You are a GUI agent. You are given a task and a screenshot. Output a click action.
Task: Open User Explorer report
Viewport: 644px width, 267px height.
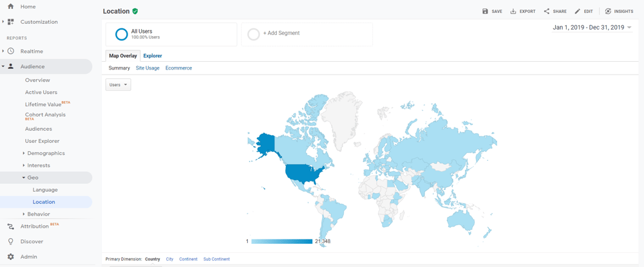[x=43, y=141]
